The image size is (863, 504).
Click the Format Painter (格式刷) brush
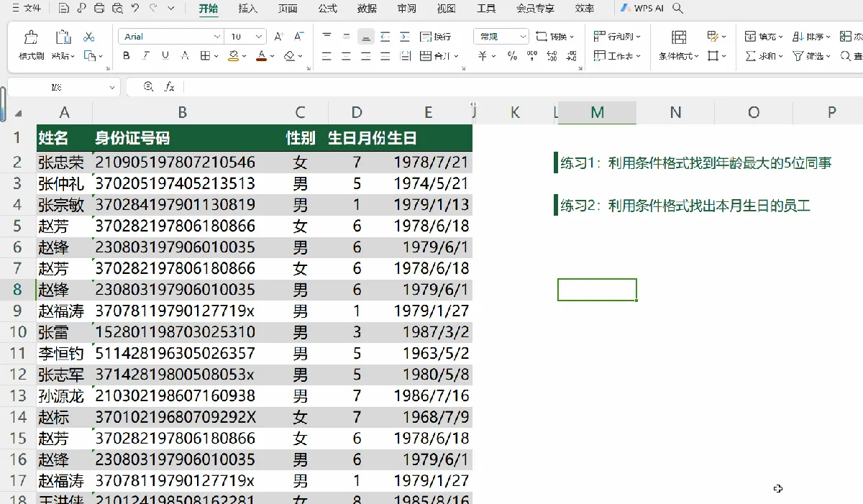[x=31, y=37]
